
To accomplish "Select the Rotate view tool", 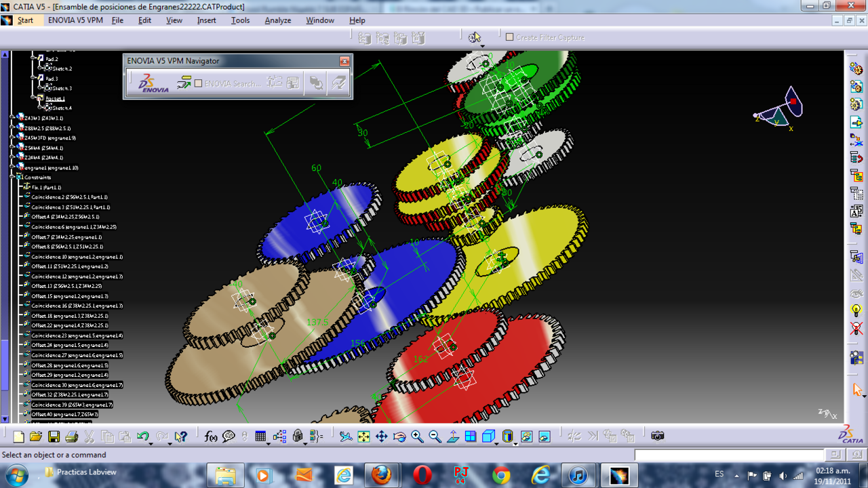I will point(399,437).
